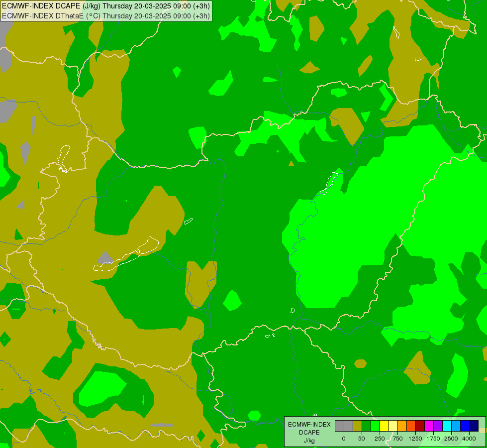487x448 pixels.
Task: Click the magenta legend swatch
Action: tap(429, 426)
